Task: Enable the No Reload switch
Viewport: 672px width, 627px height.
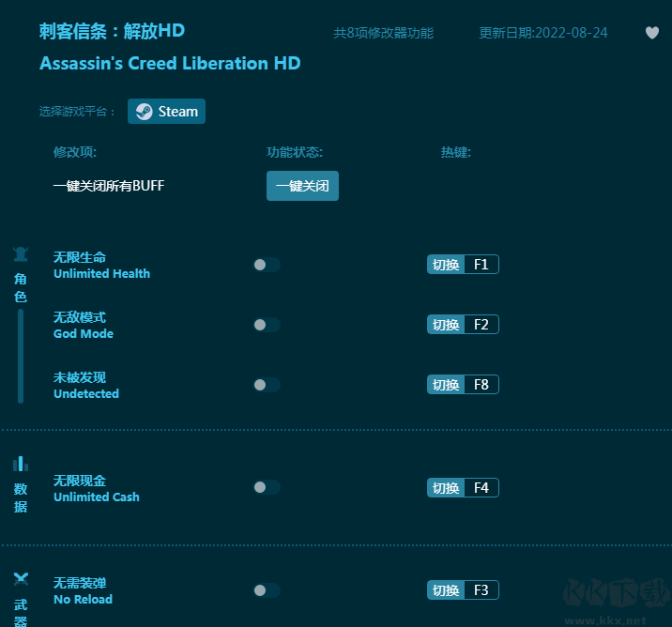Action: [x=267, y=590]
